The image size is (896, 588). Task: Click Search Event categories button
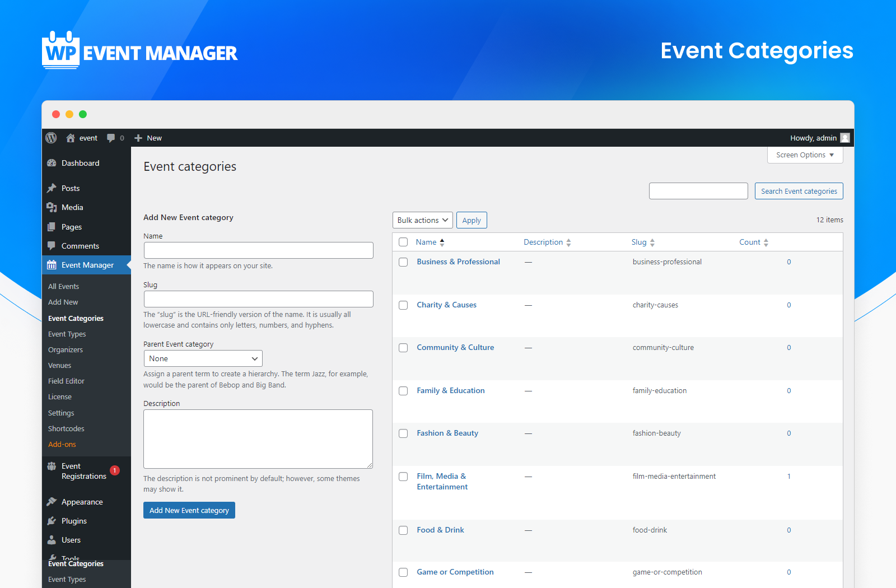pos(799,191)
